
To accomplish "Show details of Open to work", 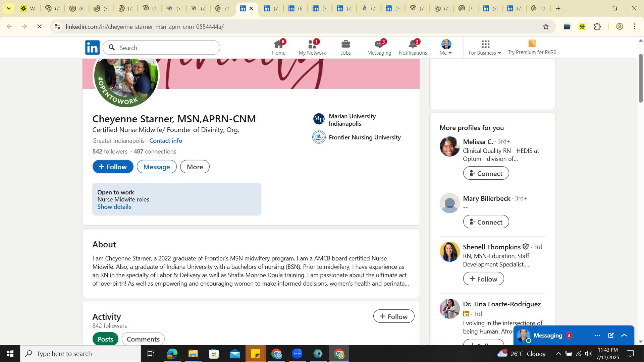I will (114, 206).
